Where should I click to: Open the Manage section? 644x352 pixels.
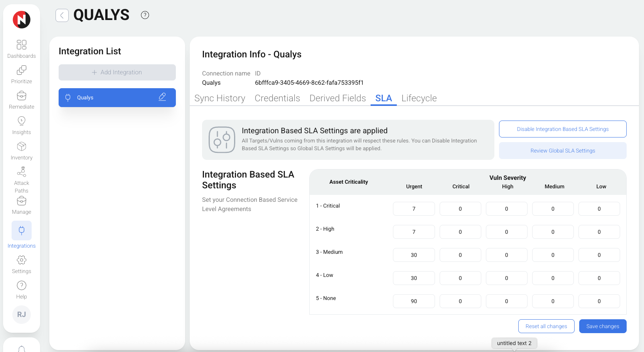pos(22,205)
